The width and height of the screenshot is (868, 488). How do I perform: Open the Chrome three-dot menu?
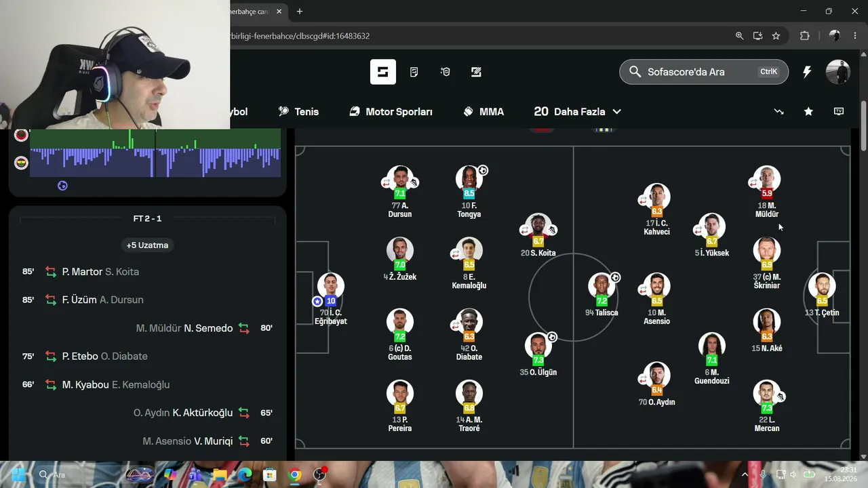(855, 36)
